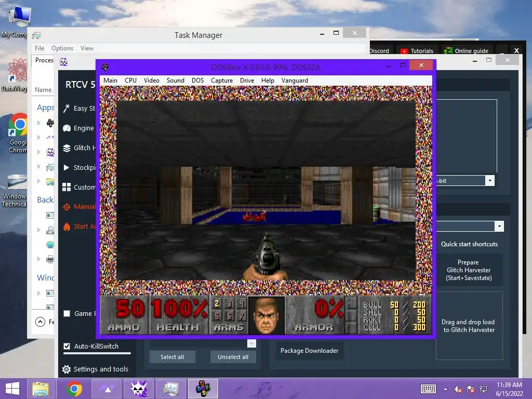Show hidden system tray icons
Viewport: 532px width, 399px height.
(x=445, y=389)
